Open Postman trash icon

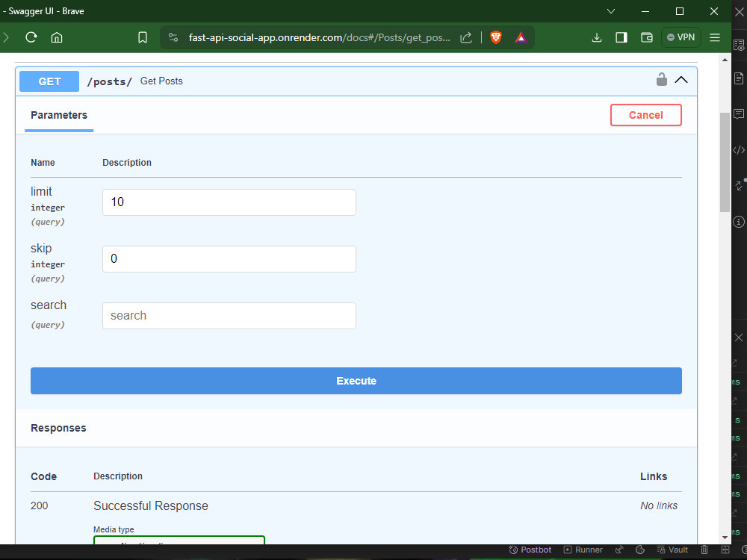coord(704,550)
